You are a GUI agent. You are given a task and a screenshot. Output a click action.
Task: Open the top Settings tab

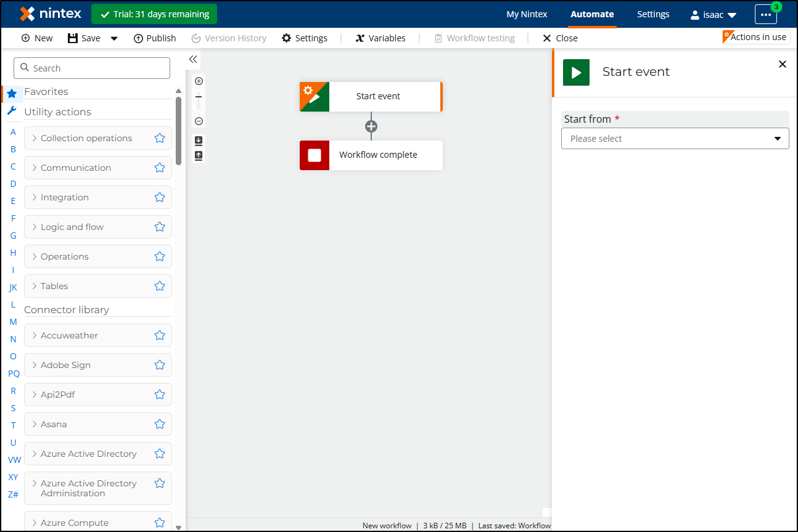pos(653,14)
